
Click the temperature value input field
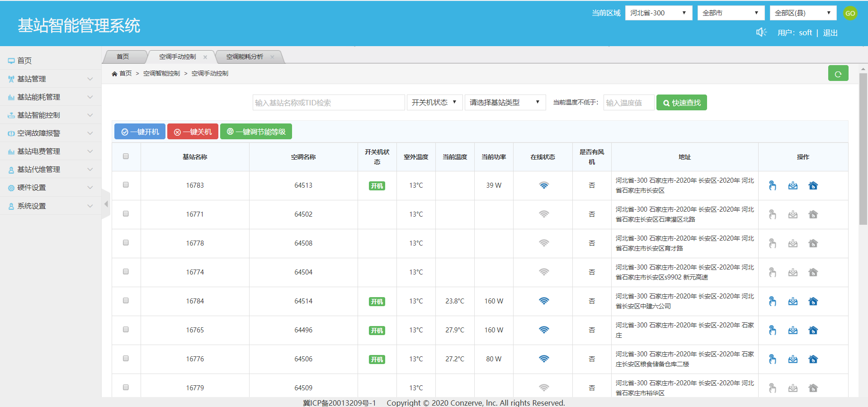pos(629,103)
